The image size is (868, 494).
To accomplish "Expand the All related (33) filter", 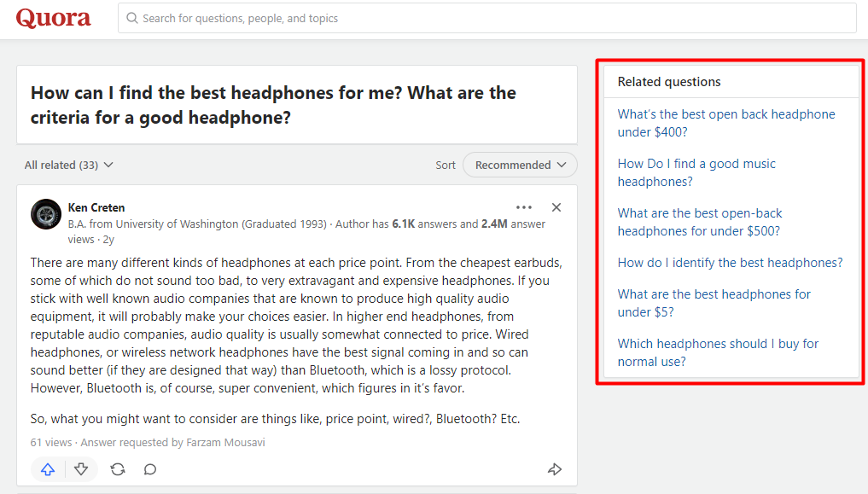I will click(x=69, y=165).
